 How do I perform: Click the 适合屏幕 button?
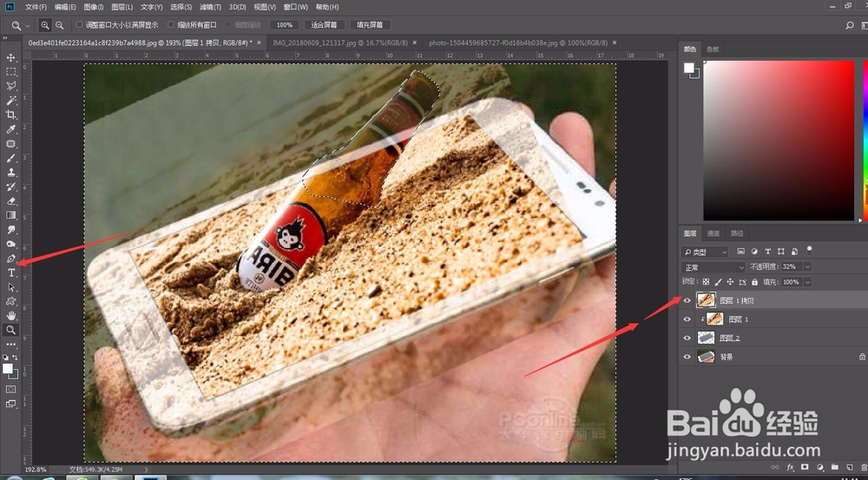[x=325, y=25]
